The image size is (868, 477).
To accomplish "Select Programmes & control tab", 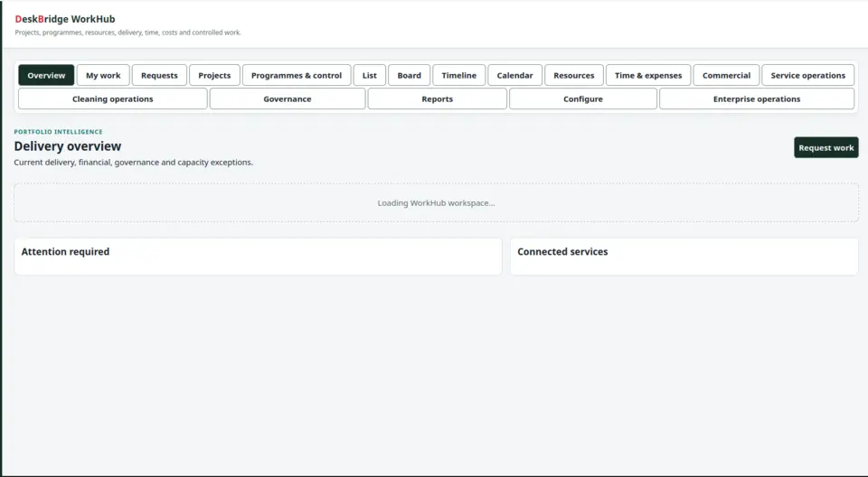I will (x=297, y=75).
